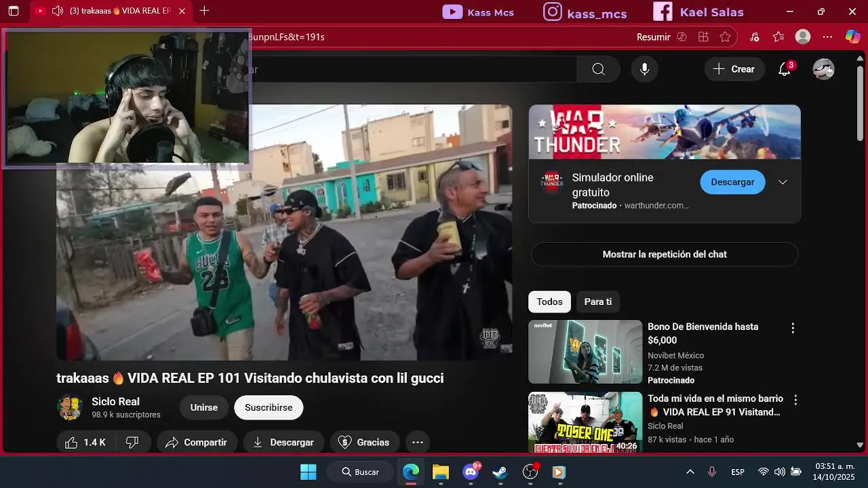Open Edge browser profile icon

803,37
